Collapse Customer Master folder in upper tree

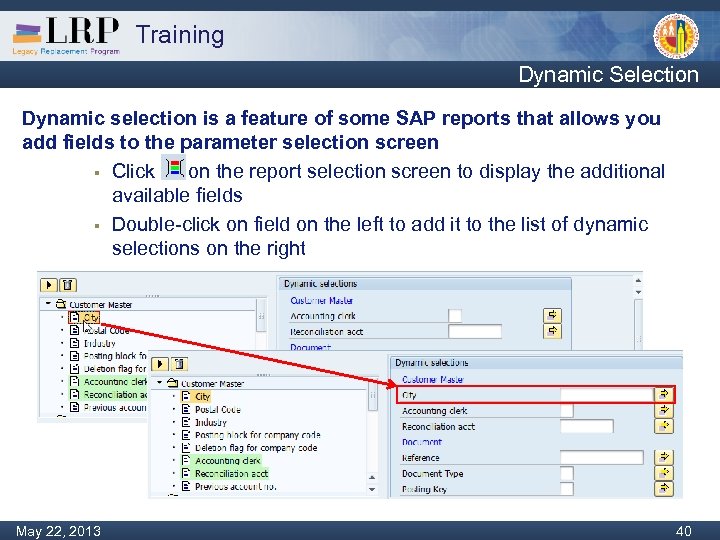[x=48, y=303]
